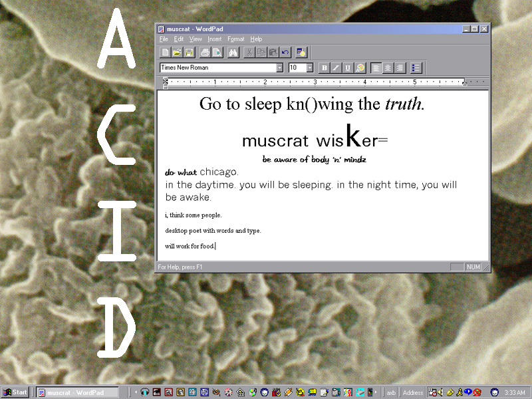
Task: Open Find with the binoculars icon
Action: (233, 53)
